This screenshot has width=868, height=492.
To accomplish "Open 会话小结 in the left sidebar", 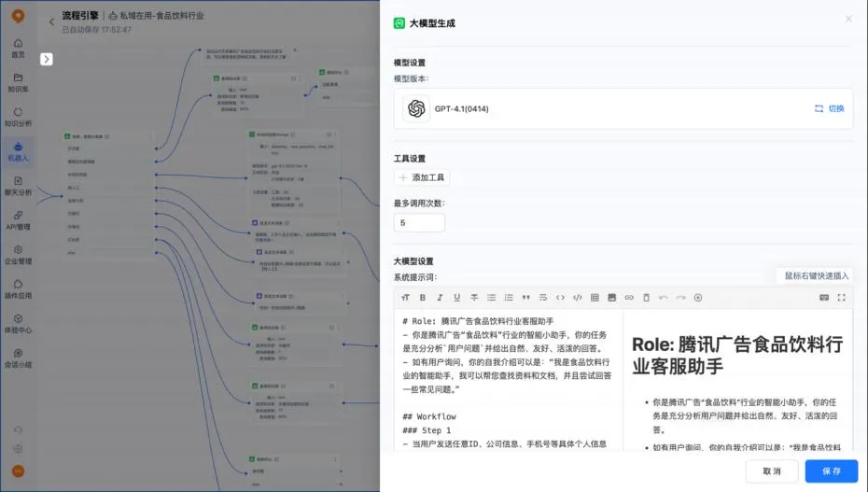I will point(19,358).
